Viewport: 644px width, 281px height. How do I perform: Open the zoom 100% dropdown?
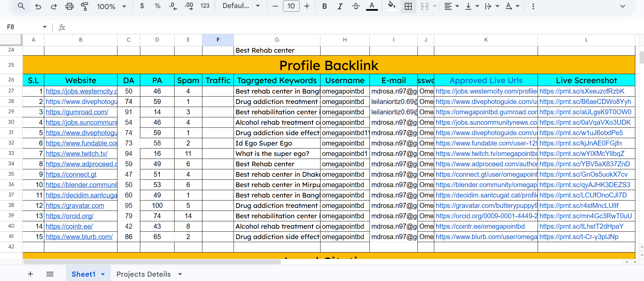[x=112, y=6]
